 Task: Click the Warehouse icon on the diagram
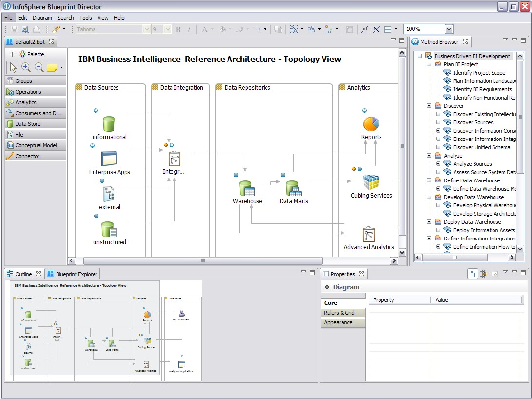click(x=247, y=189)
